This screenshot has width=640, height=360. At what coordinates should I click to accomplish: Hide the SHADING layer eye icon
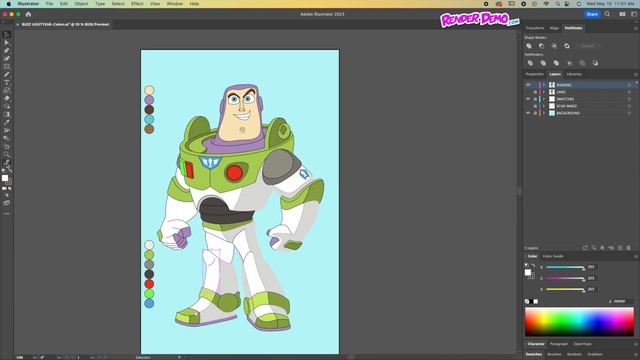528,85
